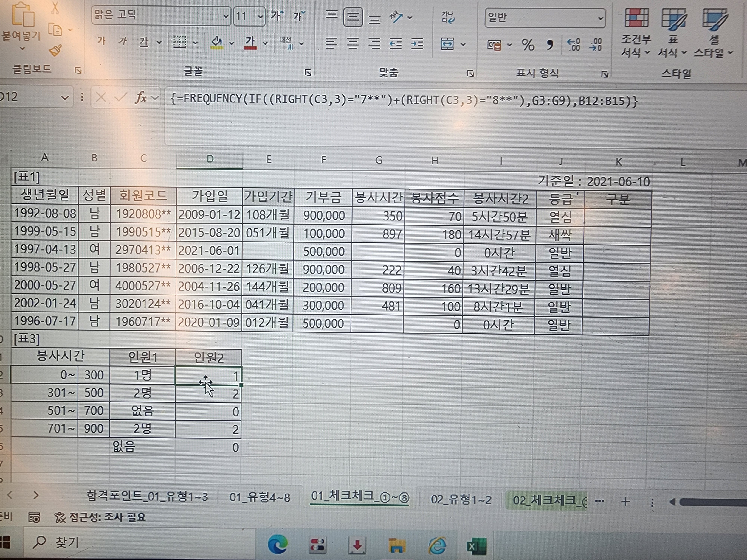Click the merge and center icon
The image size is (747, 560).
[447, 44]
